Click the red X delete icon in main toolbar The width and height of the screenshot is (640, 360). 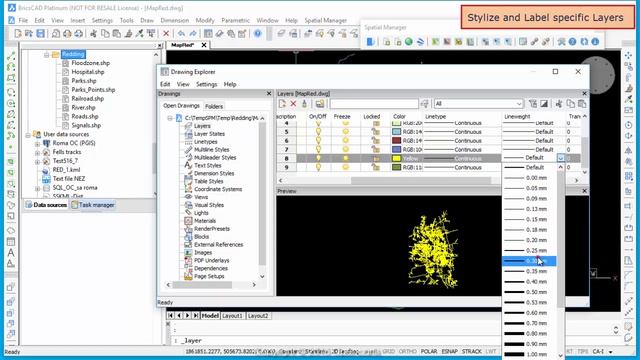point(166,33)
